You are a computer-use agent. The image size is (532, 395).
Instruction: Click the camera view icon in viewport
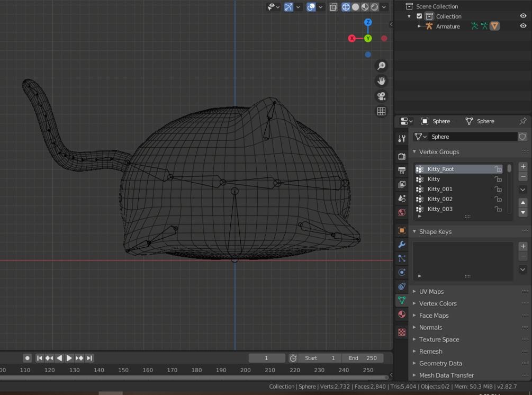tap(381, 96)
